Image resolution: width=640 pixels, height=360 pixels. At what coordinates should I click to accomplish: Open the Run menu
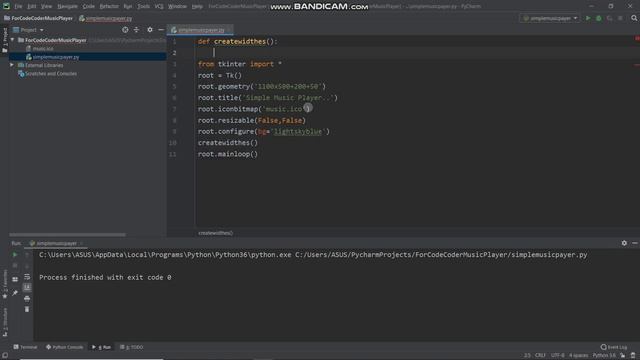click(128, 7)
